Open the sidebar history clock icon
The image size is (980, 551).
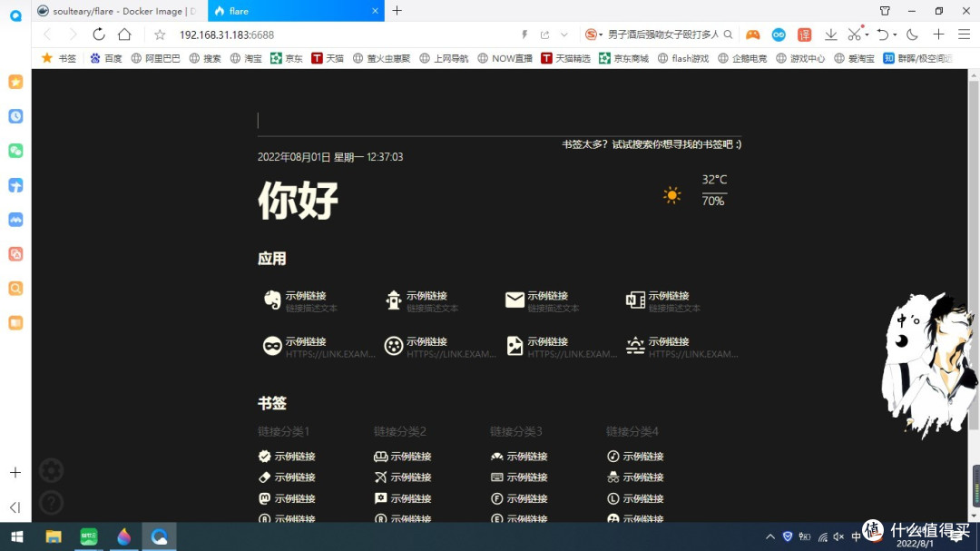(15, 116)
